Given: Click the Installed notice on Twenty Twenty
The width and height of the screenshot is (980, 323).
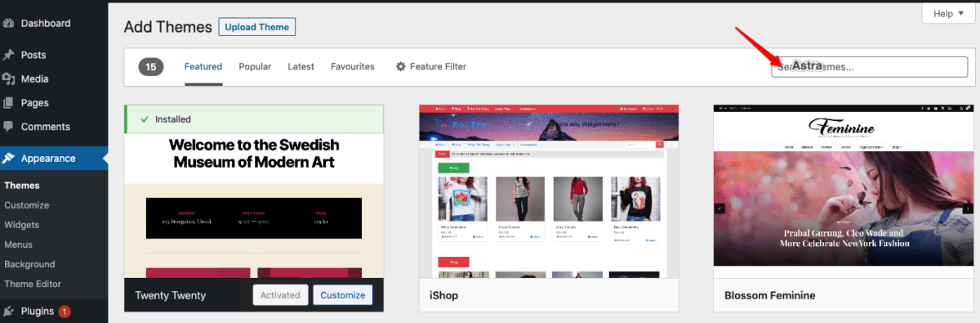Looking at the screenshot, I should 254,119.
